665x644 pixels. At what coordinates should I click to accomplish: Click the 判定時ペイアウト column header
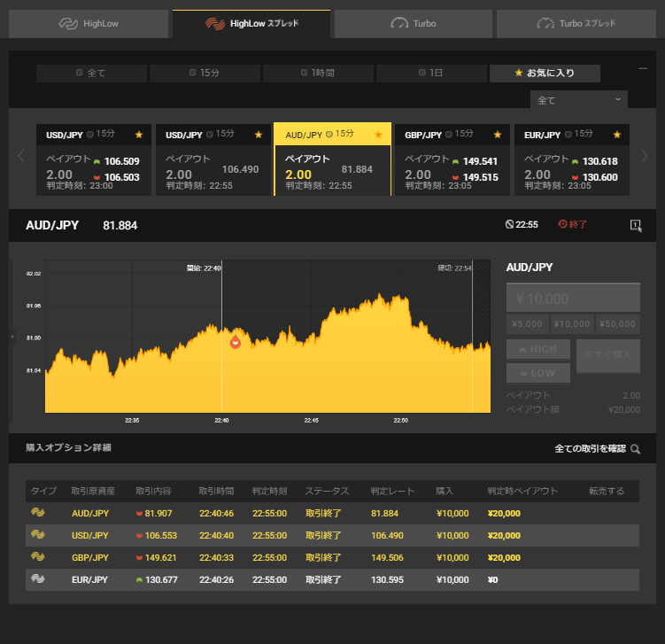(522, 491)
